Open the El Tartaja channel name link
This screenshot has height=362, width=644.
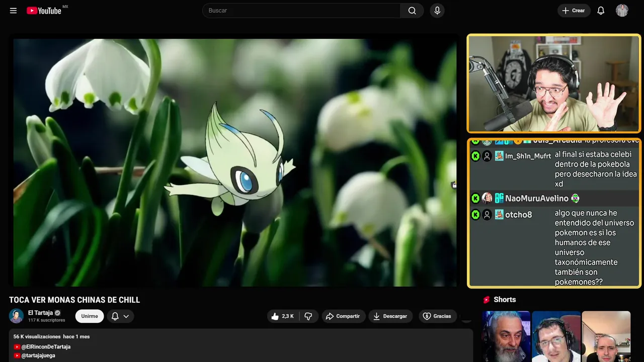coord(40,313)
